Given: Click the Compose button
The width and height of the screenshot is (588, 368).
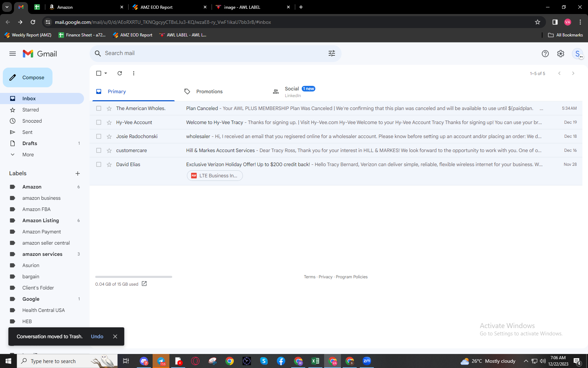Looking at the screenshot, I should (28, 77).
